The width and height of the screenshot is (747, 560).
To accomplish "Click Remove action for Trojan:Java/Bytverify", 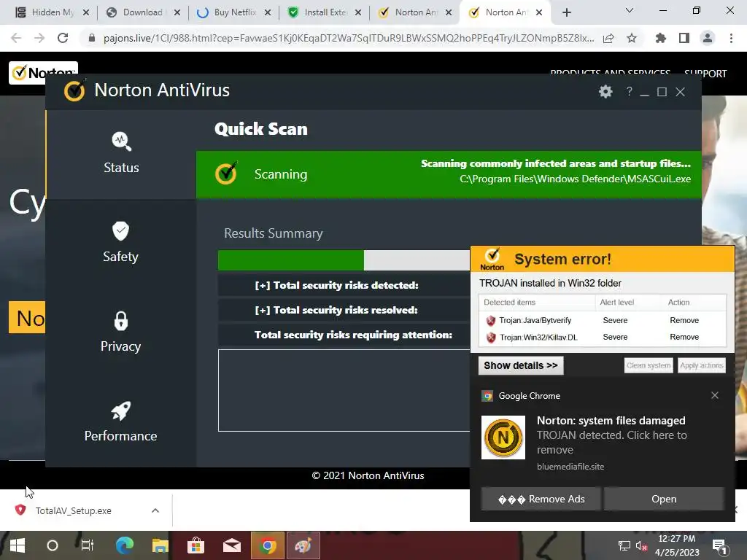I will coord(684,321).
